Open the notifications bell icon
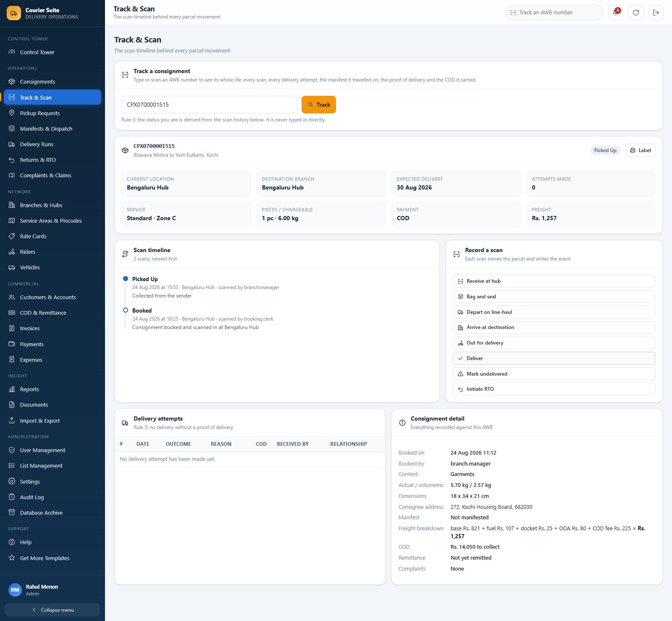 coord(616,13)
